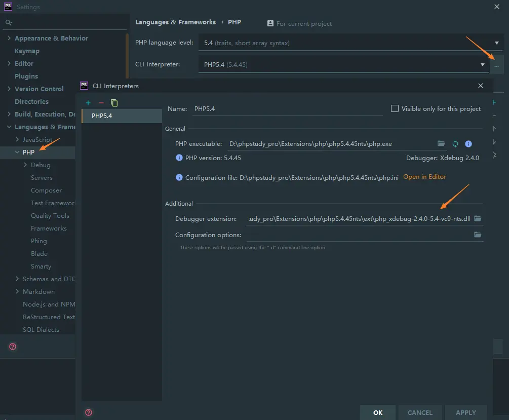Collapse the PHP settings node

click(17, 152)
